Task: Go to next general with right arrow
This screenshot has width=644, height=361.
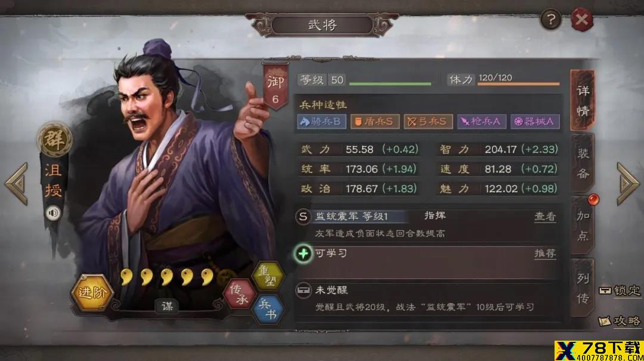Action: 627,183
